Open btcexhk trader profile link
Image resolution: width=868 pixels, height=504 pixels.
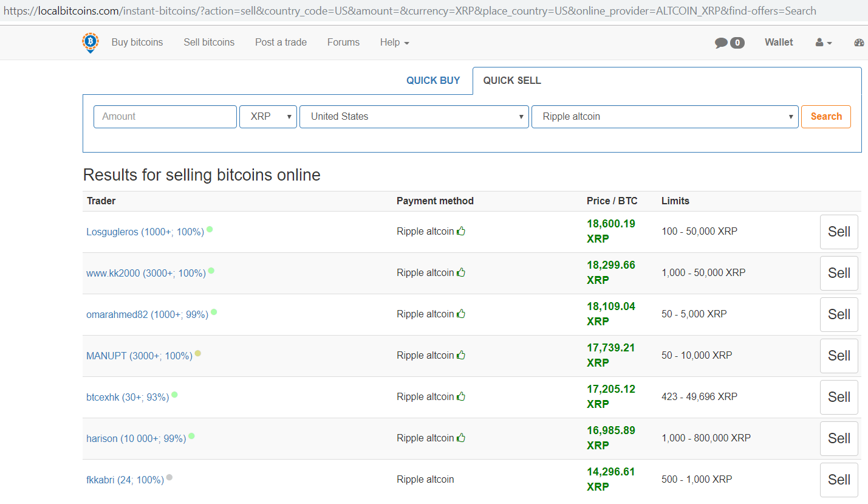pyautogui.click(x=128, y=397)
